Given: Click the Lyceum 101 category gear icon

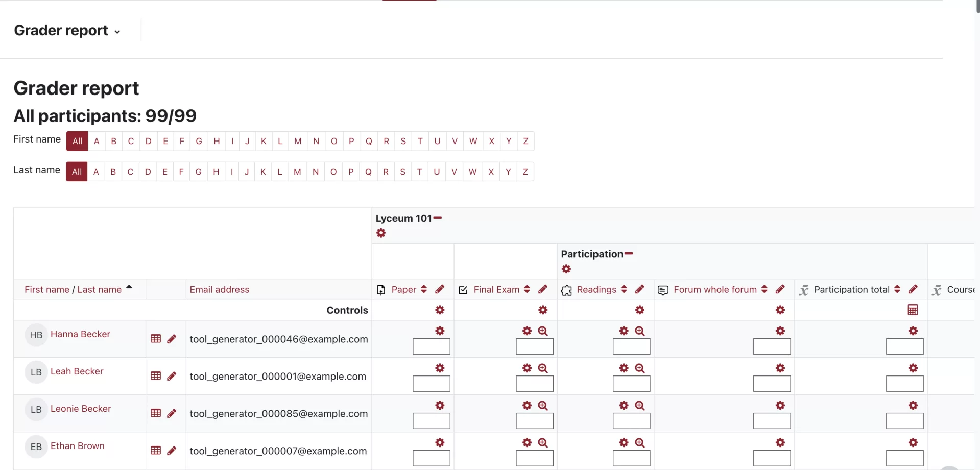Looking at the screenshot, I should 381,233.
